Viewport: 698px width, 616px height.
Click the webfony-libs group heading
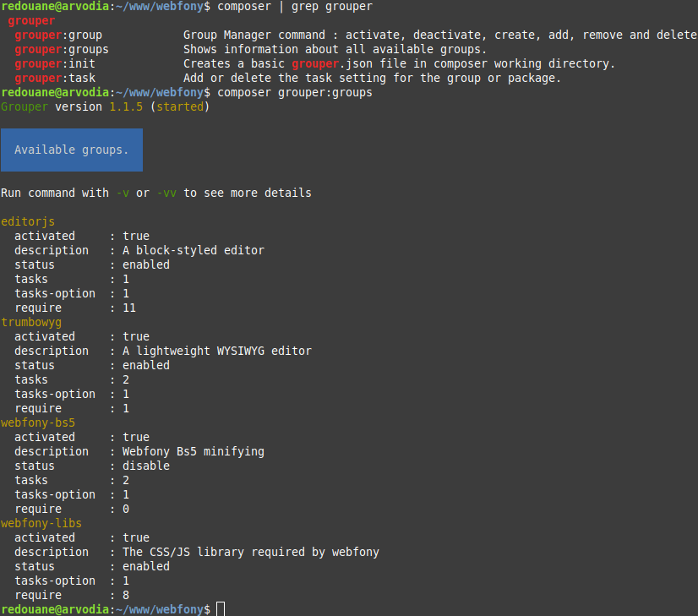pyautogui.click(x=41, y=523)
